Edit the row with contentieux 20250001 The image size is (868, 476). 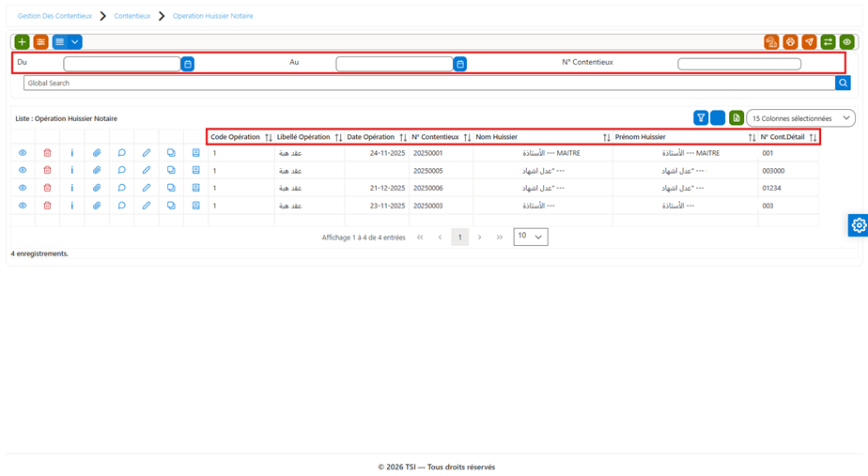[147, 153]
